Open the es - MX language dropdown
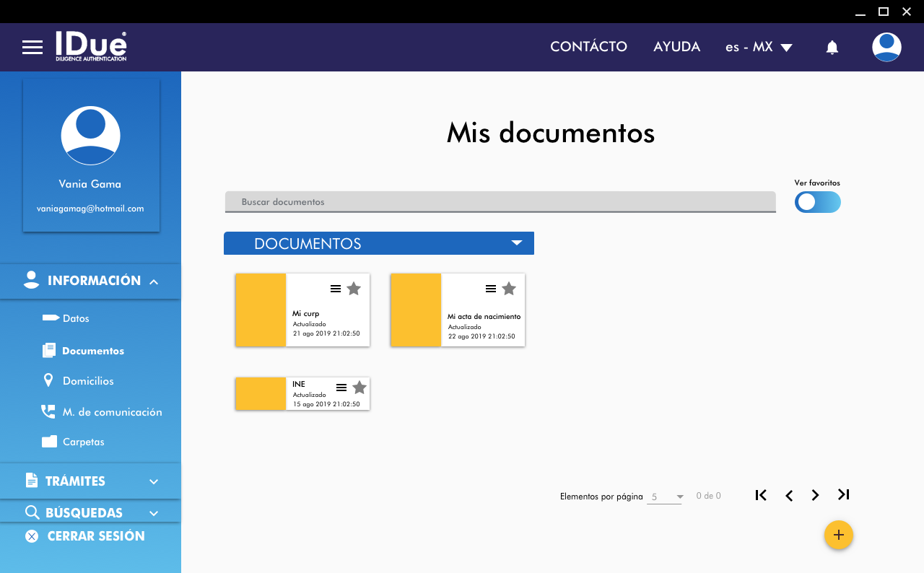Screen dimensions: 924x573 [x=759, y=47]
